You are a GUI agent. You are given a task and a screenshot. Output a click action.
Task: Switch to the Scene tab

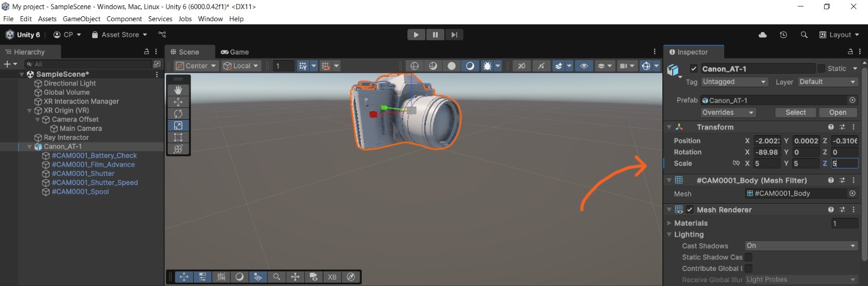tap(184, 52)
